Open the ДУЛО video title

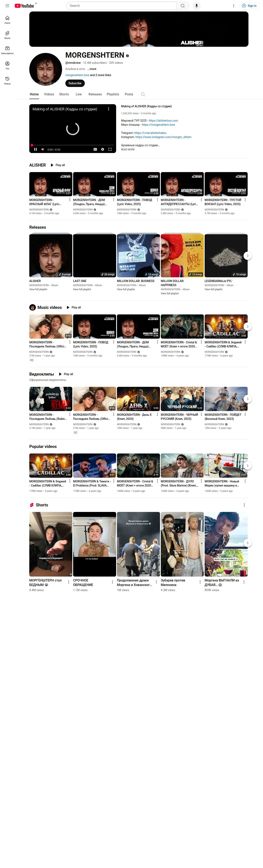[180, 483]
